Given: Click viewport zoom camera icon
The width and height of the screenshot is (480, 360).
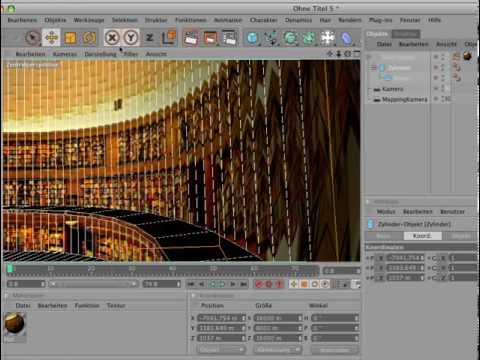Looking at the screenshot, I should click(339, 54).
